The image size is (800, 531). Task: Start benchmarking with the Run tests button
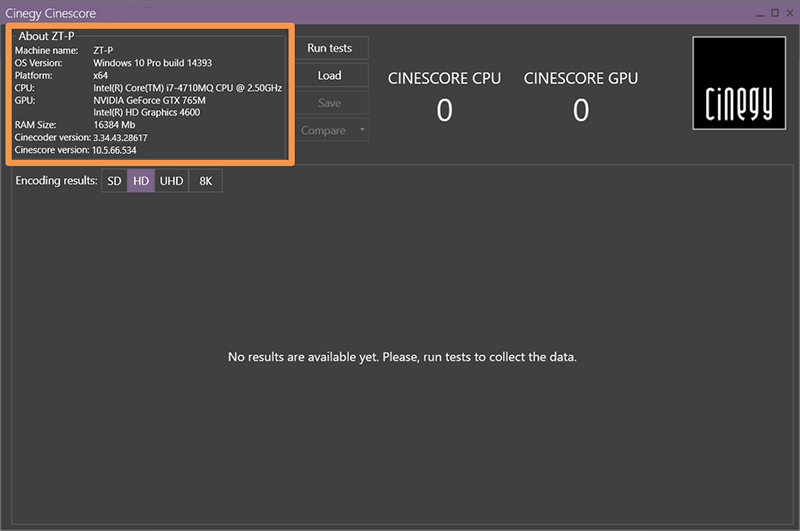pyautogui.click(x=331, y=48)
